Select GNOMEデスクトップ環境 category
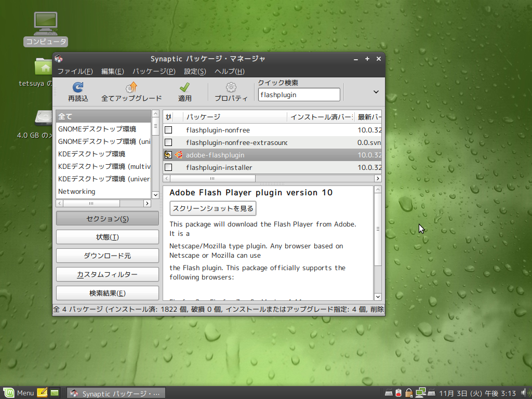This screenshot has width=532, height=399. point(103,129)
